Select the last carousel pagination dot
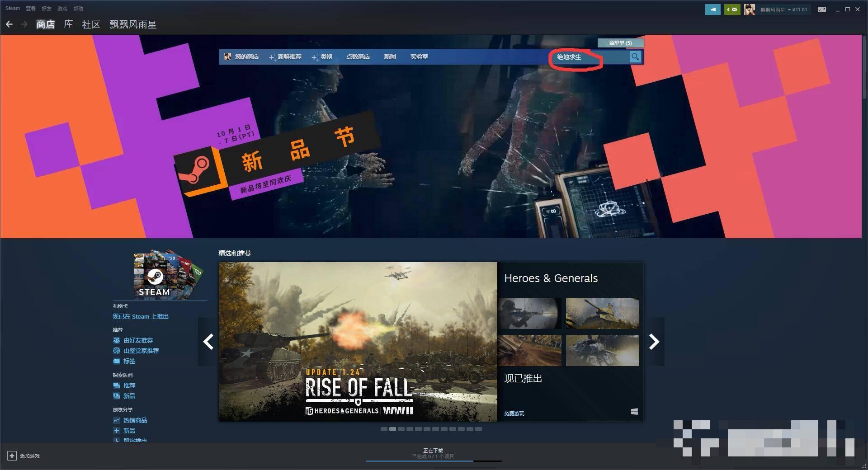Screen dimensions: 868x470 coord(478,429)
